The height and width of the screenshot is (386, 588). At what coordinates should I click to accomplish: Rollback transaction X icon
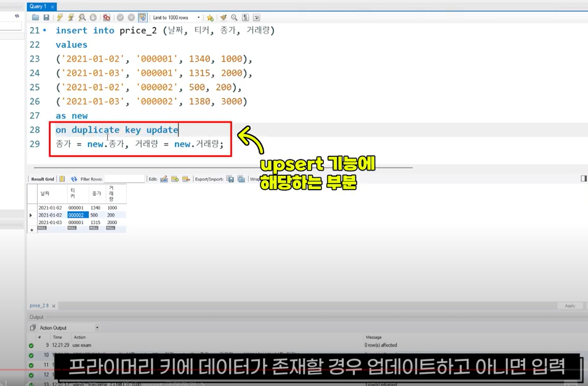click(x=131, y=17)
